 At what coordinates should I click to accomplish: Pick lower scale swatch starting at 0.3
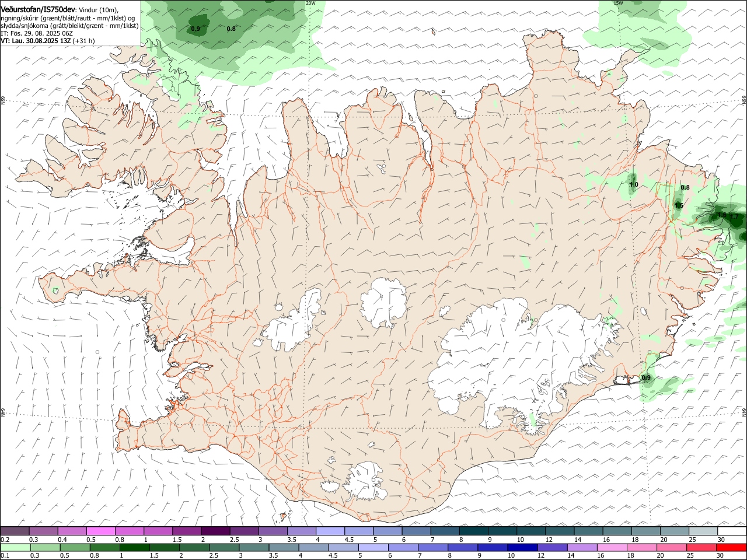[45, 547]
